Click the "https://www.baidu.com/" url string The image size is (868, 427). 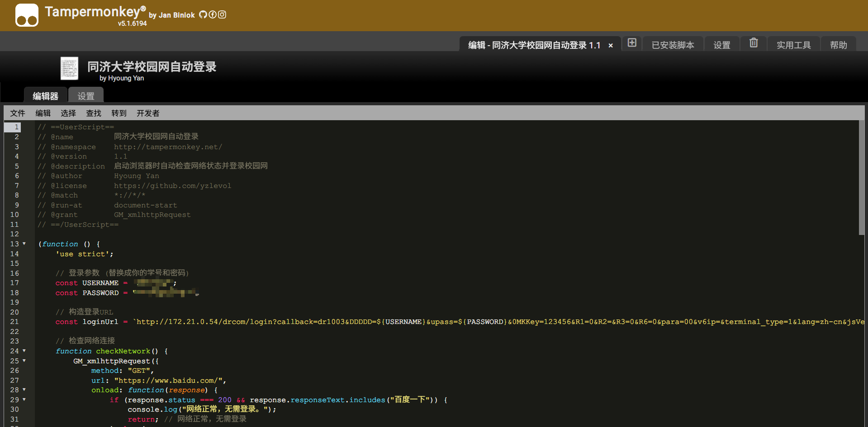coord(168,380)
